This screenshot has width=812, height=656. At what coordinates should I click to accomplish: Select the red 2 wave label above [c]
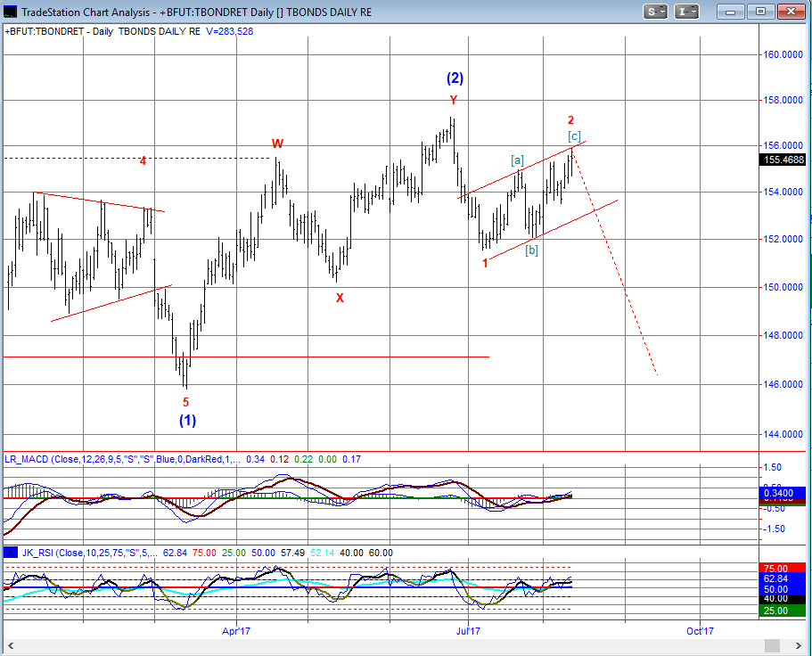(x=570, y=120)
